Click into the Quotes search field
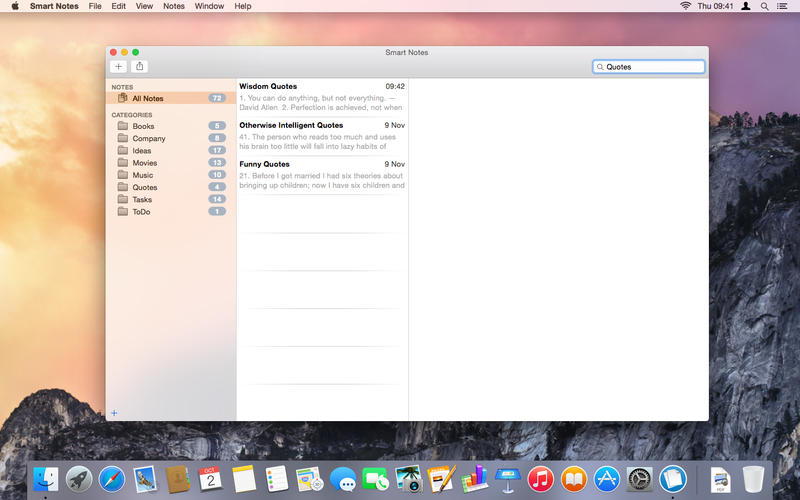The height and width of the screenshot is (500, 800). point(652,67)
